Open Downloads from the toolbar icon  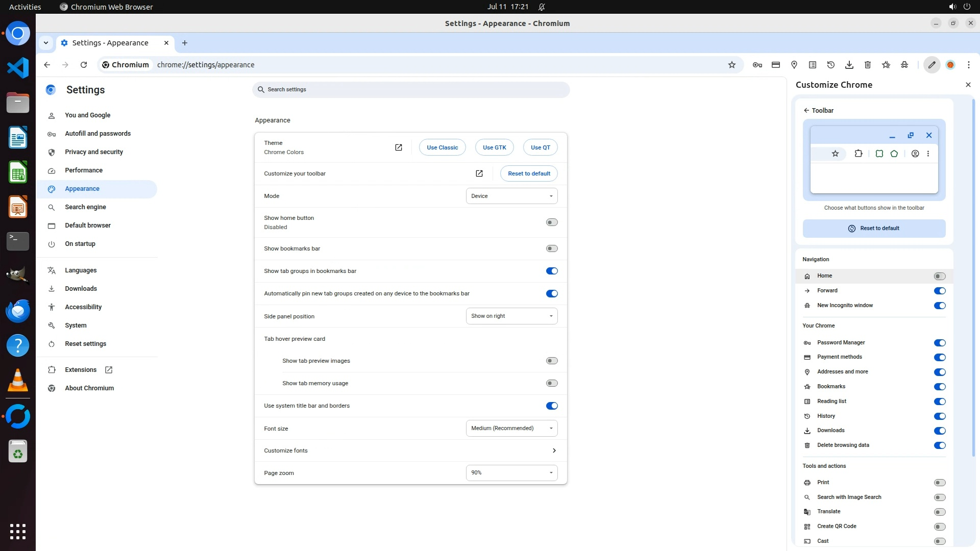pyautogui.click(x=849, y=65)
